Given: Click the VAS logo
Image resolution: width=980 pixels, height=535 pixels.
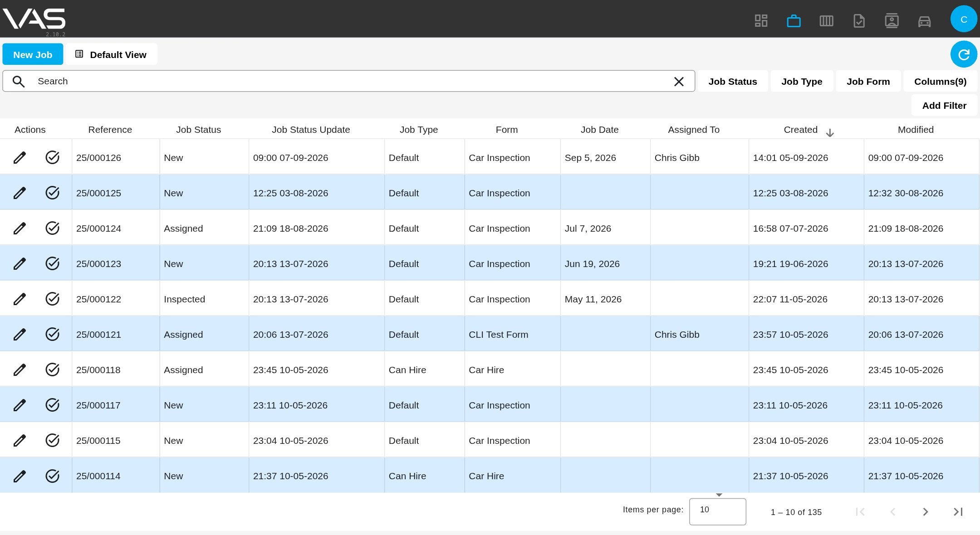Looking at the screenshot, I should point(34,19).
